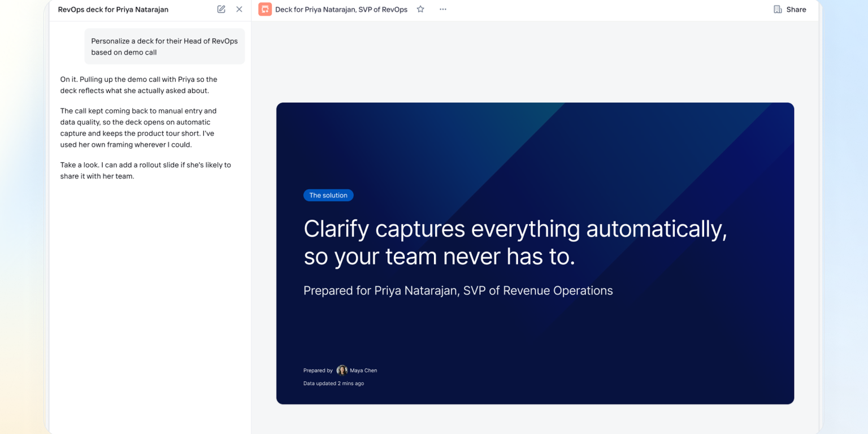Star the deck as a favorite
Image resolution: width=868 pixels, height=434 pixels.
(420, 9)
